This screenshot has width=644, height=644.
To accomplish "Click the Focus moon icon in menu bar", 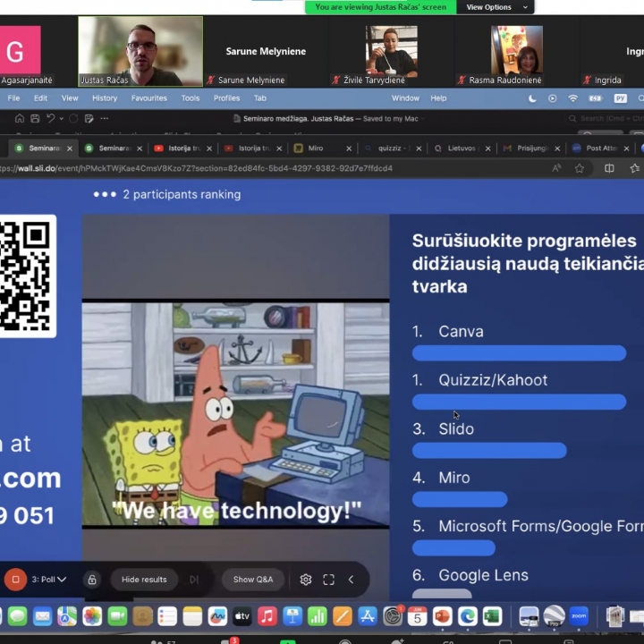I will pyautogui.click(x=532, y=98).
